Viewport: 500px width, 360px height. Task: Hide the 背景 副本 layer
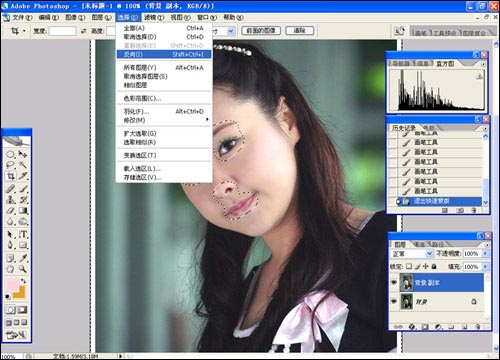394,283
